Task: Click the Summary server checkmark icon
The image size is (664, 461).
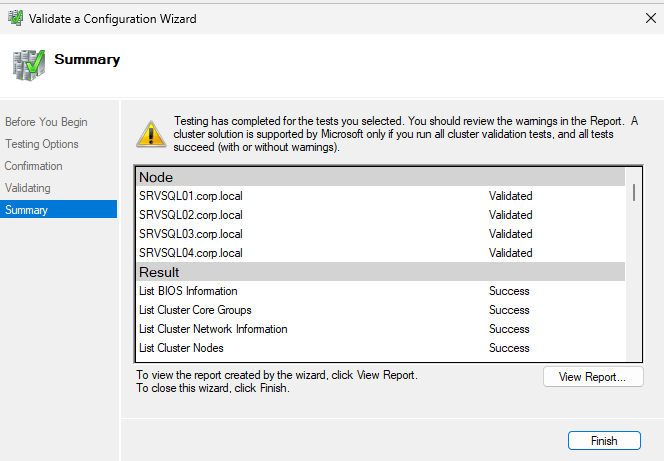Action: coord(29,65)
